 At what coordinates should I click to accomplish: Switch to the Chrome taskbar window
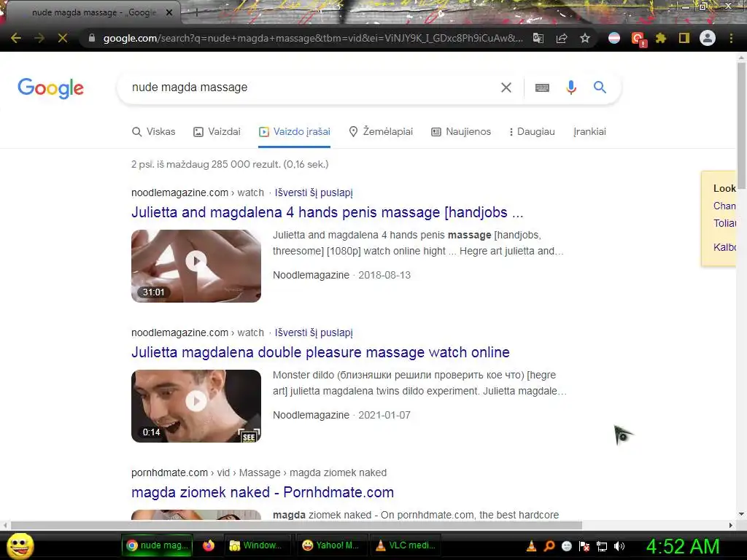pos(158,545)
